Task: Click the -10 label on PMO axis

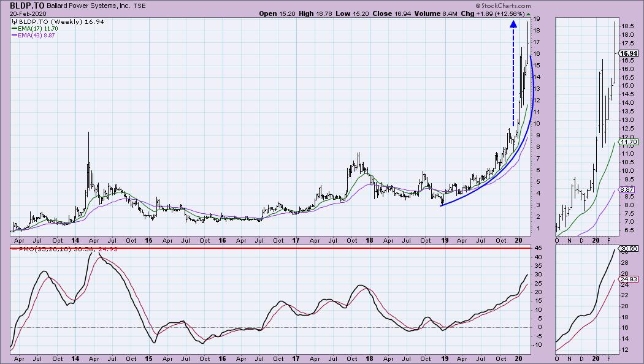Action: click(538, 345)
